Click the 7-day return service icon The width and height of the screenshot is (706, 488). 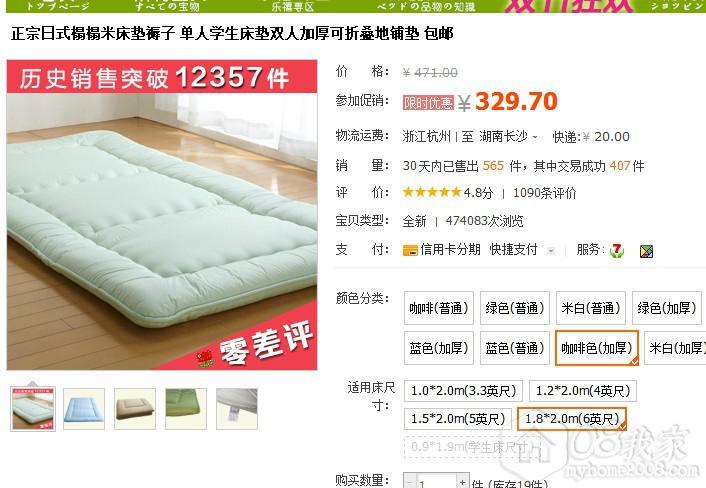tap(617, 251)
